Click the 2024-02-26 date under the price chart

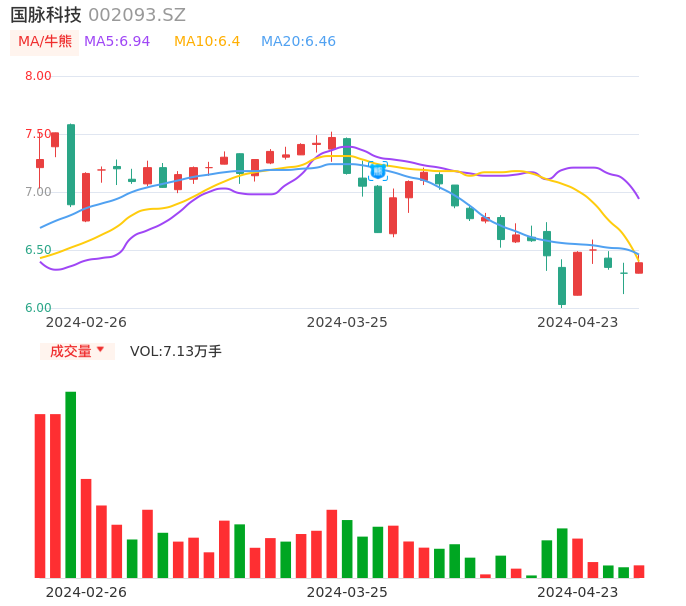[x=86, y=322]
